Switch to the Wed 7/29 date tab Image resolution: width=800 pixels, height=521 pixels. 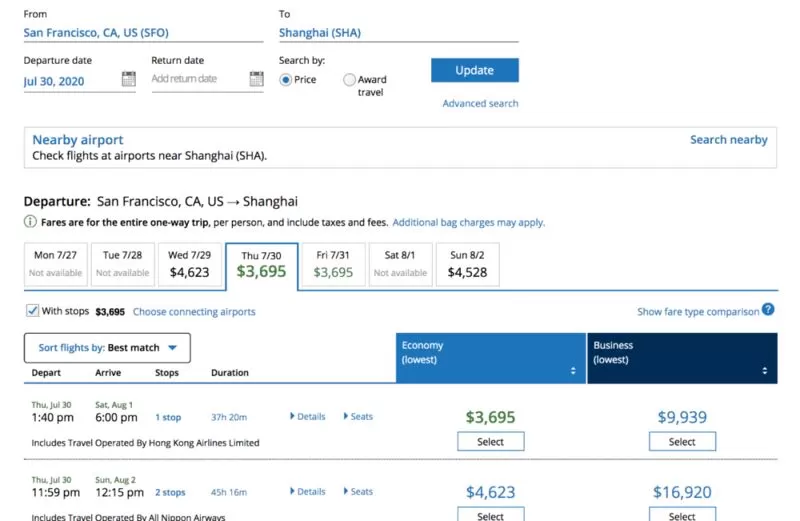(x=189, y=264)
